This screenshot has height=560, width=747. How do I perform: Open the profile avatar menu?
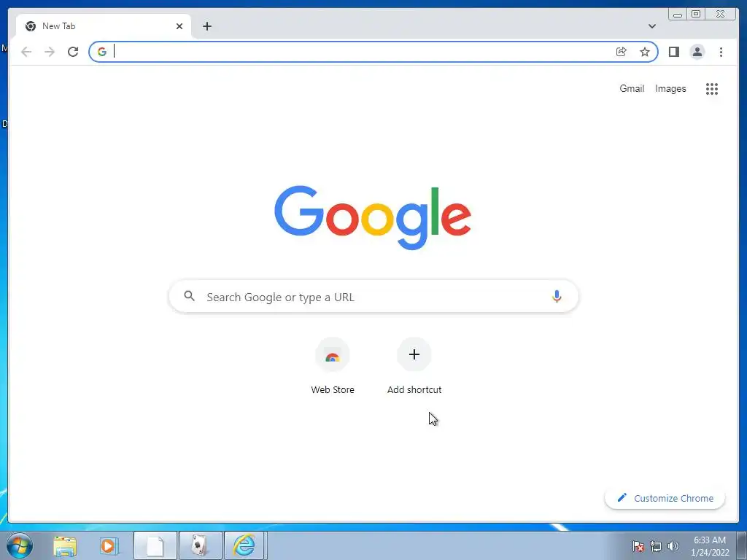697,52
